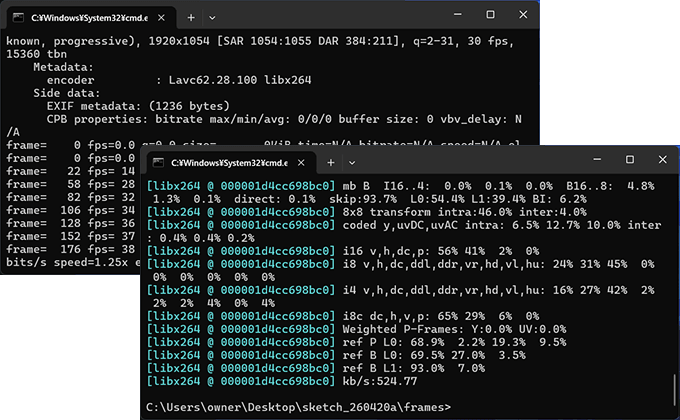Maximize the front terminal window

[630, 159]
